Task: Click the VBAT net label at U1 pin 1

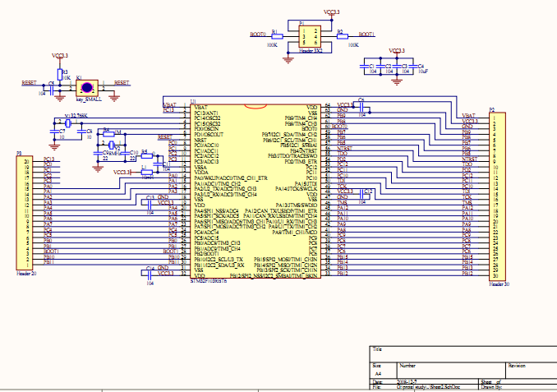Action: tap(169, 105)
